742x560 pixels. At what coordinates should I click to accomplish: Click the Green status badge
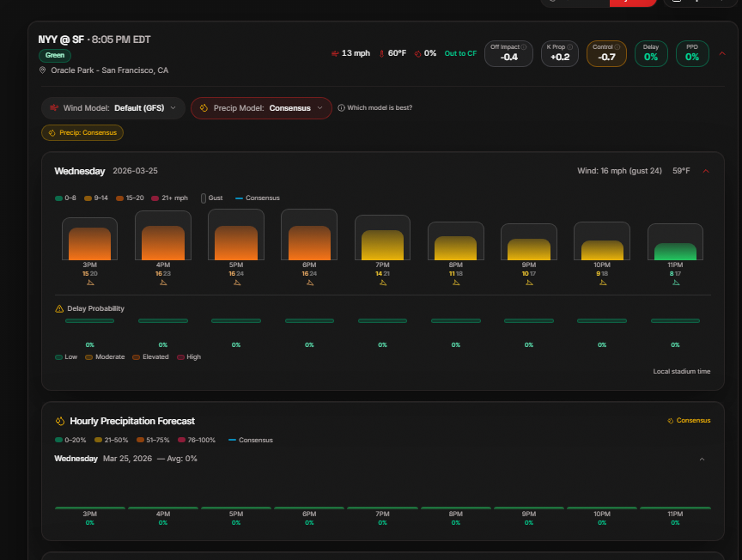55,55
